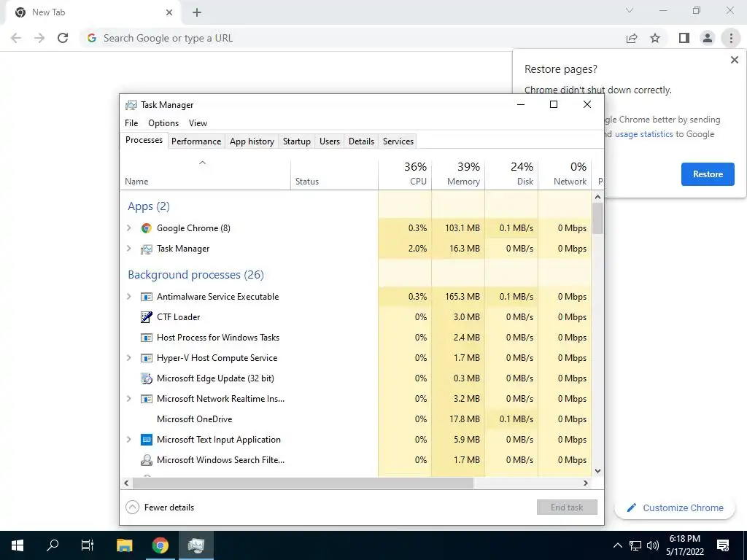Click the Chrome taskbar icon

click(160, 545)
